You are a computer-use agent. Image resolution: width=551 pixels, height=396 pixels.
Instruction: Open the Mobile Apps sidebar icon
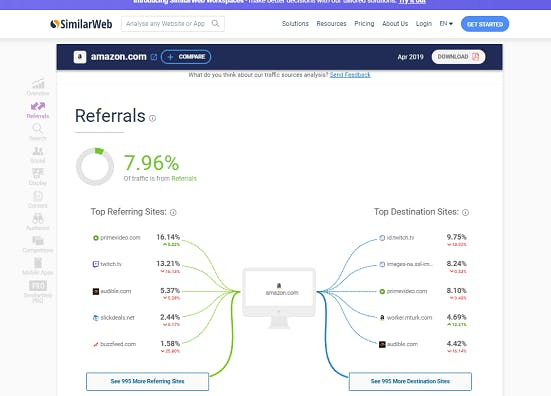coord(38,263)
